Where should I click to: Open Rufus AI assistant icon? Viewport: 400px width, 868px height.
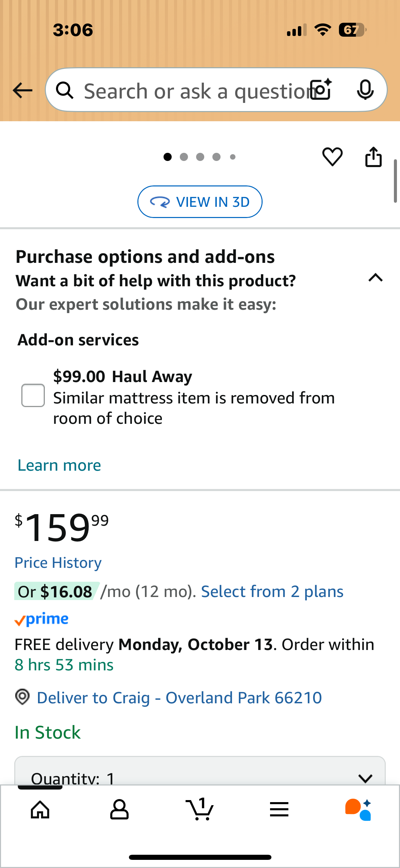point(358,809)
